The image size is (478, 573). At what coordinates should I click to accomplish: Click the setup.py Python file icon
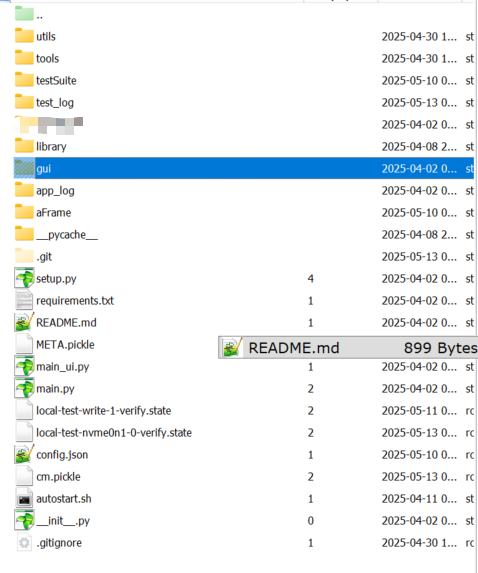[24, 278]
